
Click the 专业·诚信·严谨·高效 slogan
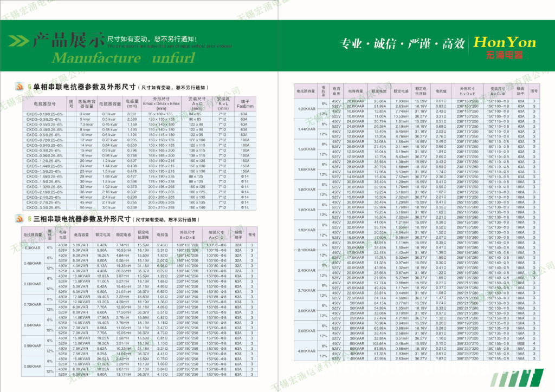[402, 44]
